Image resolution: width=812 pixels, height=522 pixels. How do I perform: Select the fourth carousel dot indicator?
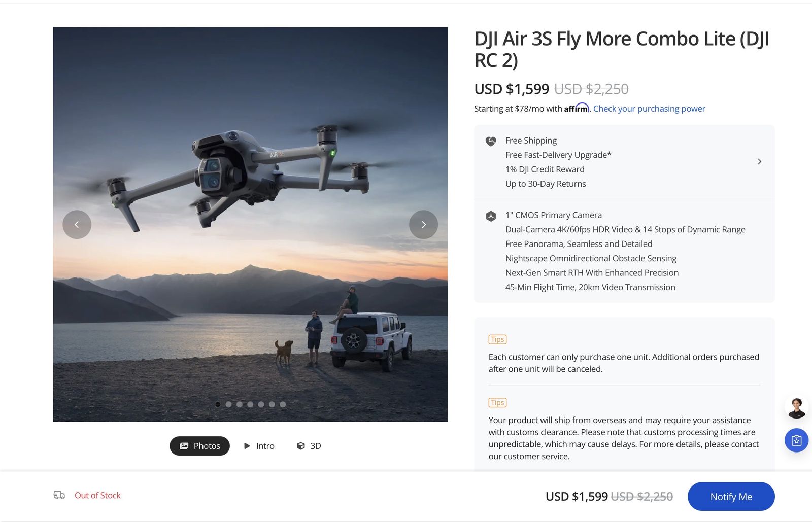[250, 404]
